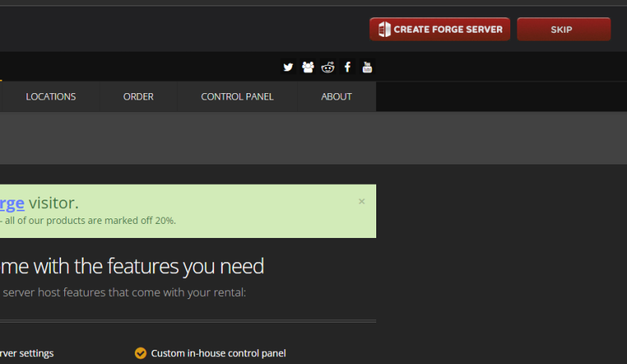Open the Locations menu item
The width and height of the screenshot is (627, 364).
[x=51, y=97]
